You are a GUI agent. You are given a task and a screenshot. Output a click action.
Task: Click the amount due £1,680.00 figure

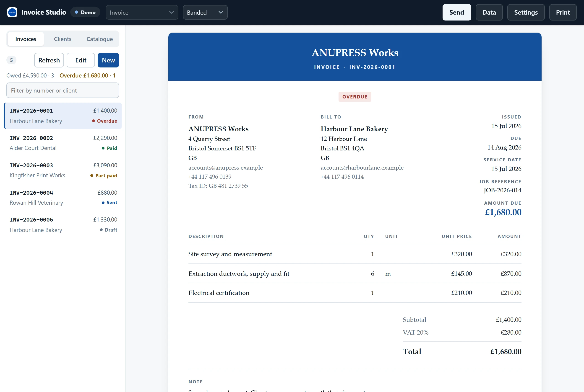(x=503, y=212)
